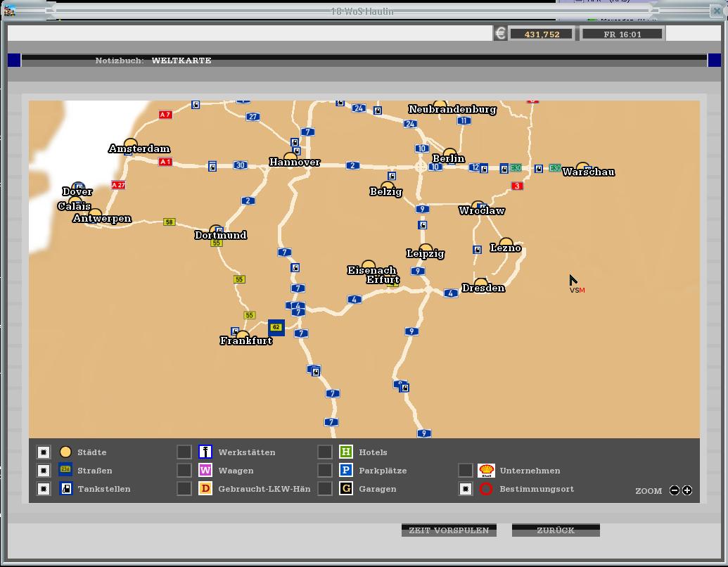Click the Frankfurt city marker
The height and width of the screenshot is (567, 728).
click(x=242, y=336)
